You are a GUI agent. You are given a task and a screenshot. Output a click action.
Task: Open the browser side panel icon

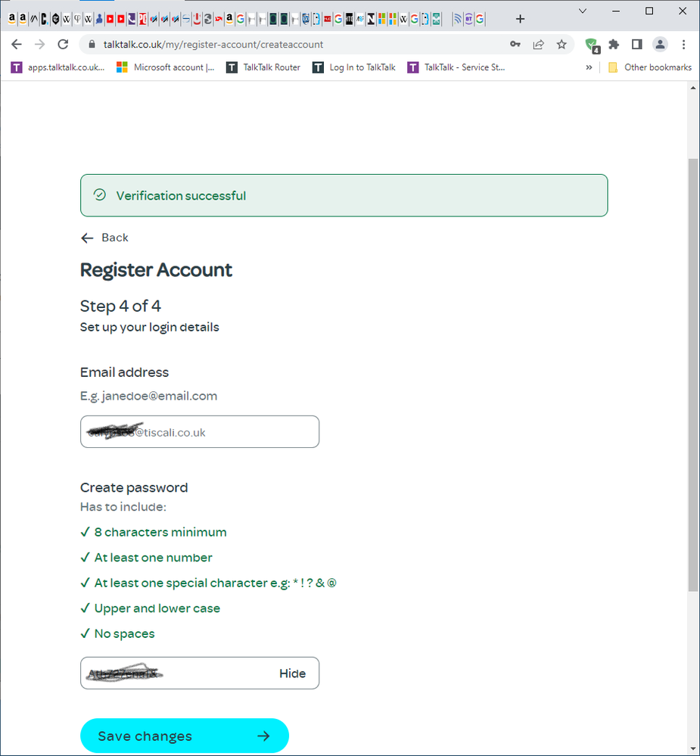point(637,45)
